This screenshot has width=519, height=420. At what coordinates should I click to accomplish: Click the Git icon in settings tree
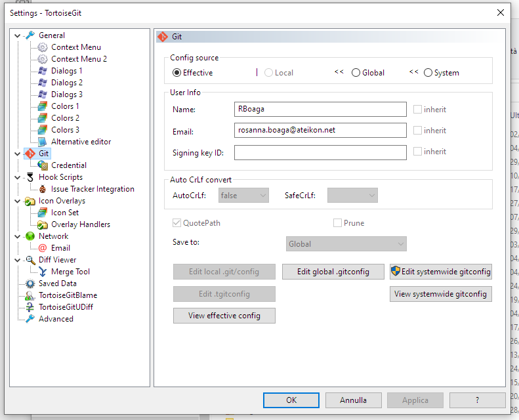[30, 154]
